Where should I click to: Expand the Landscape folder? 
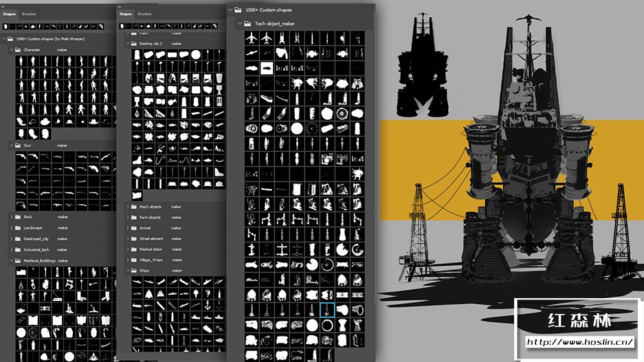[11, 228]
